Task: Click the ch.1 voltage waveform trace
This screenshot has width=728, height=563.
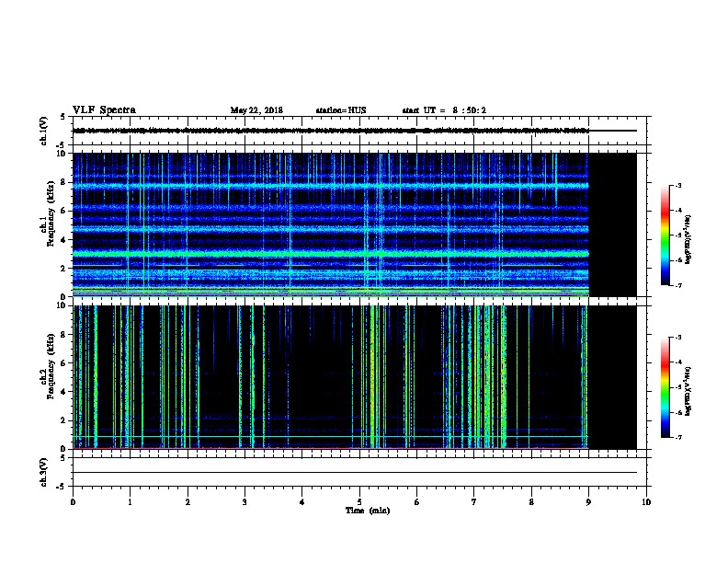Action: click(x=331, y=131)
